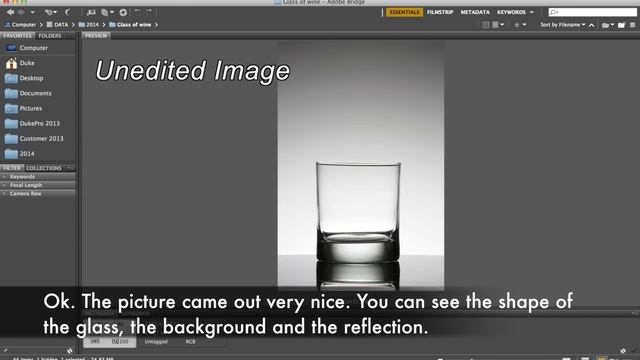
Task: Click the glass preview image
Action: pyautogui.click(x=361, y=165)
